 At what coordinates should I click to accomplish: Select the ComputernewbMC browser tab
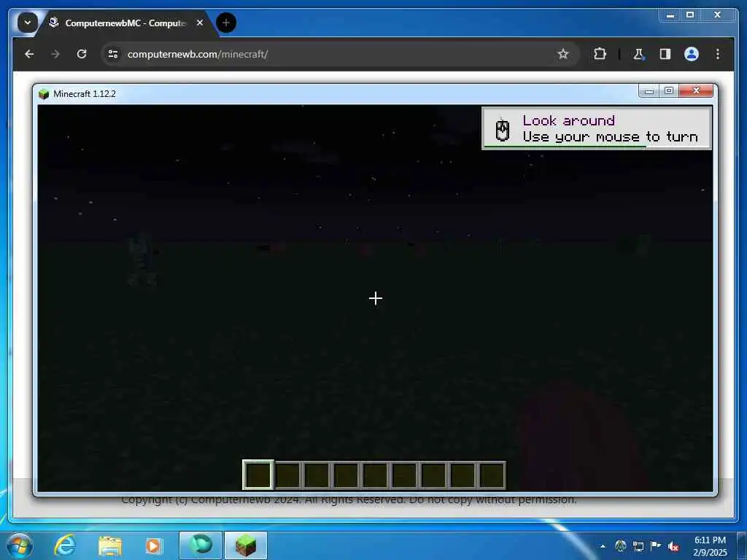tap(125, 23)
